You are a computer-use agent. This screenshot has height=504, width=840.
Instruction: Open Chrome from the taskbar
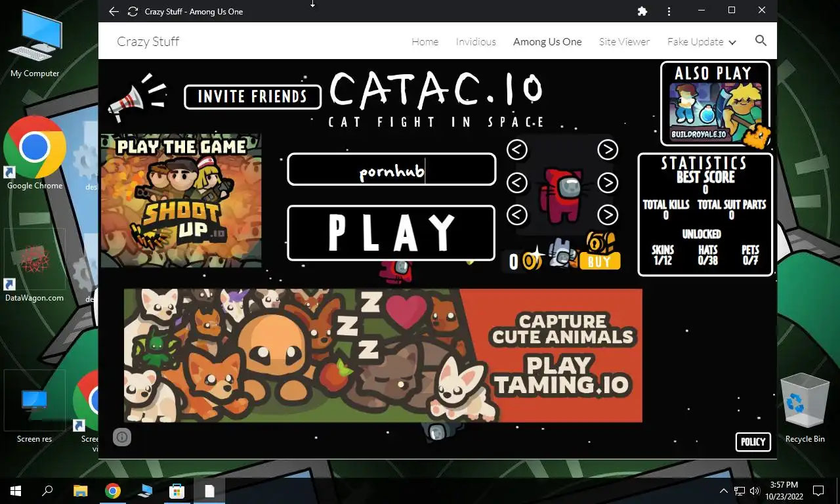(112, 490)
